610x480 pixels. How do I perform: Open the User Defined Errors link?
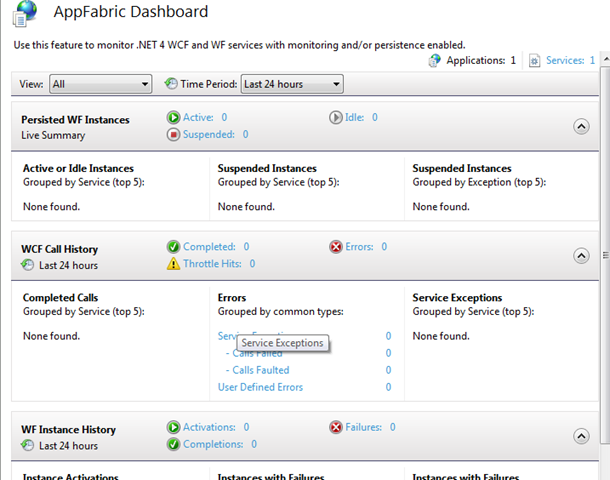pyautogui.click(x=260, y=387)
